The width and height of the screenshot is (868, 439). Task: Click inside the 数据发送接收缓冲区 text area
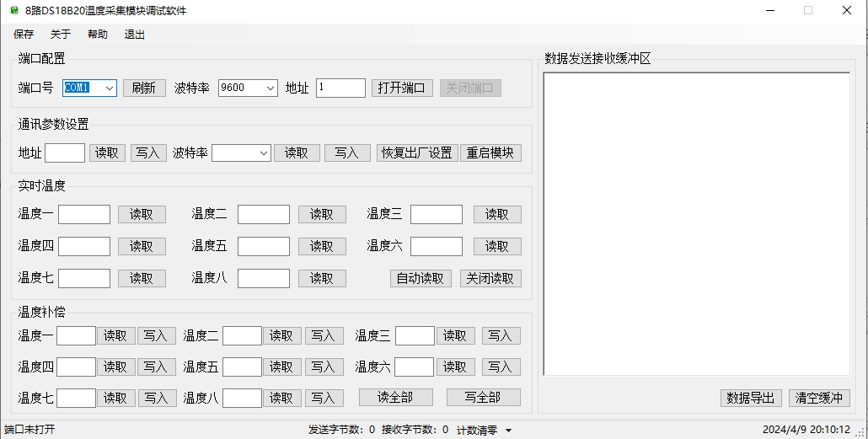pos(696,223)
